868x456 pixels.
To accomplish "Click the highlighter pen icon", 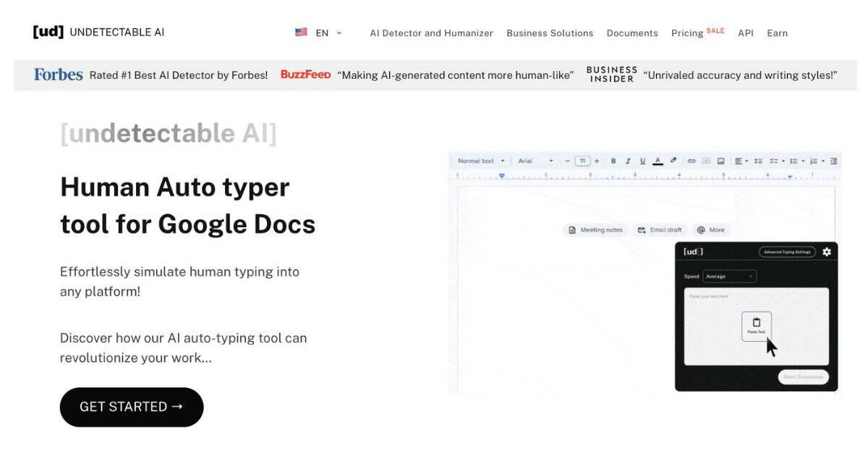I will point(673,161).
